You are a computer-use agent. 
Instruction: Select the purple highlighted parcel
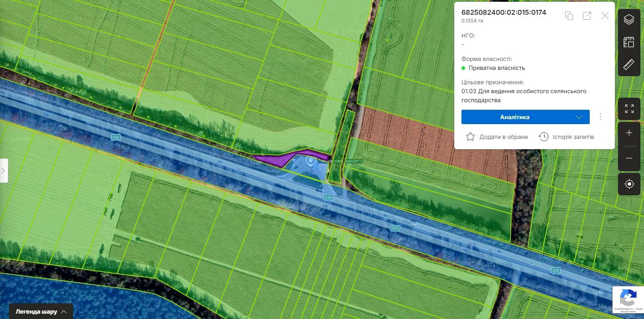274,159
